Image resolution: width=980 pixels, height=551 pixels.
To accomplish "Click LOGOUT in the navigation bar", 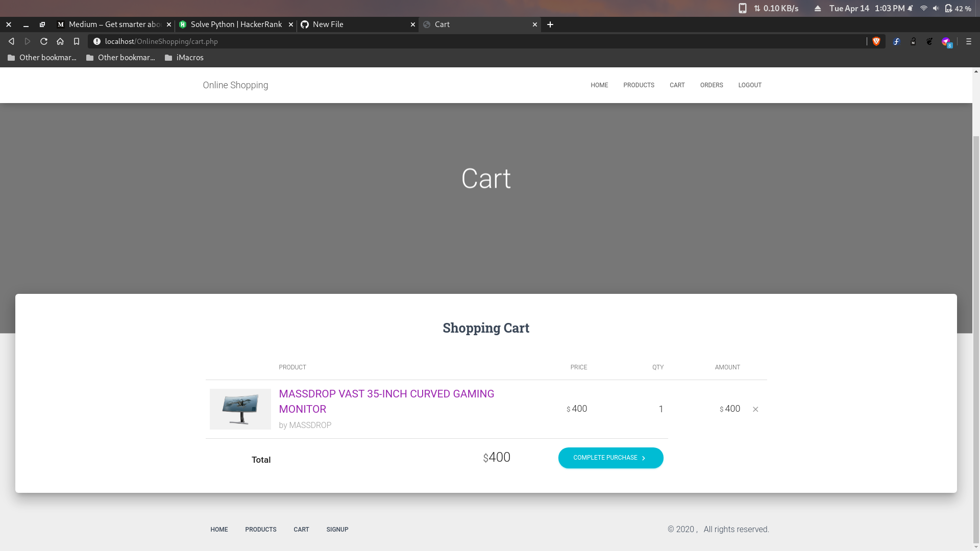I will coord(749,85).
